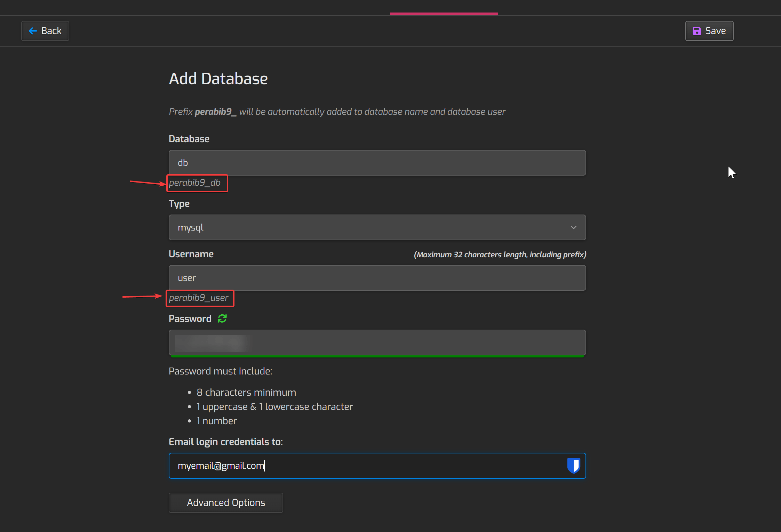
Task: Click the purple floppy disk save icon
Action: (x=697, y=31)
